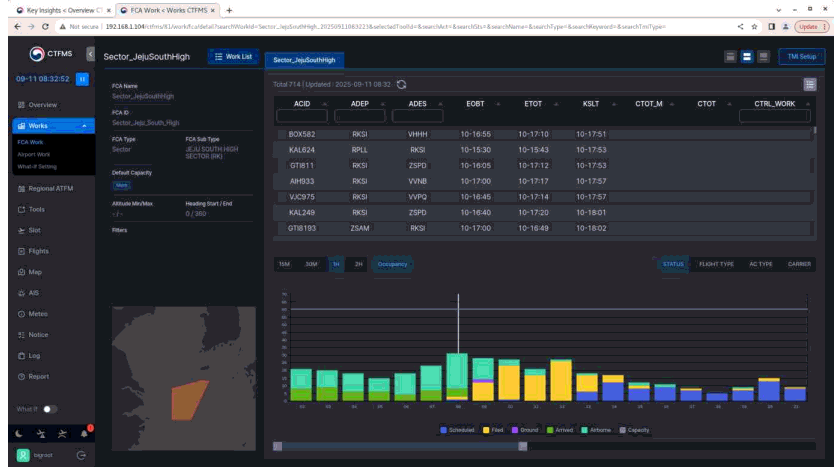This screenshot has height=467, width=840.
Task: Set chart interval to 15M
Action: point(284,264)
